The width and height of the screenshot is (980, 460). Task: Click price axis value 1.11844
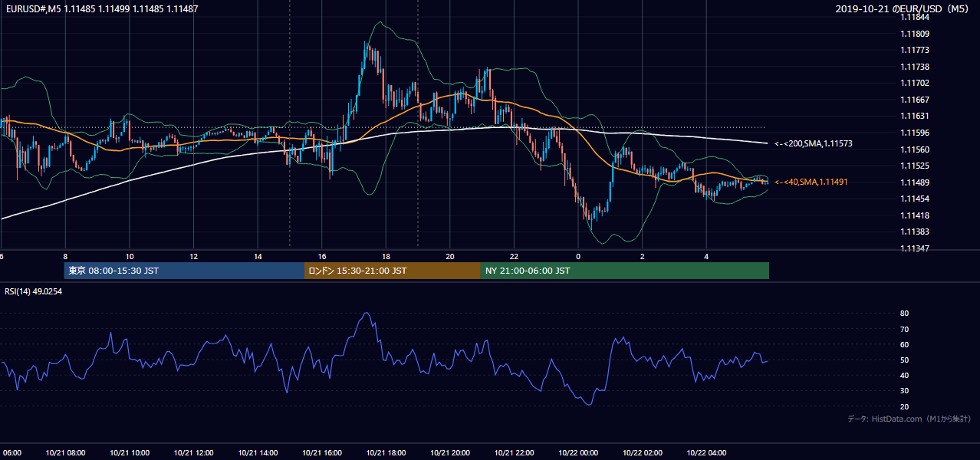(916, 18)
